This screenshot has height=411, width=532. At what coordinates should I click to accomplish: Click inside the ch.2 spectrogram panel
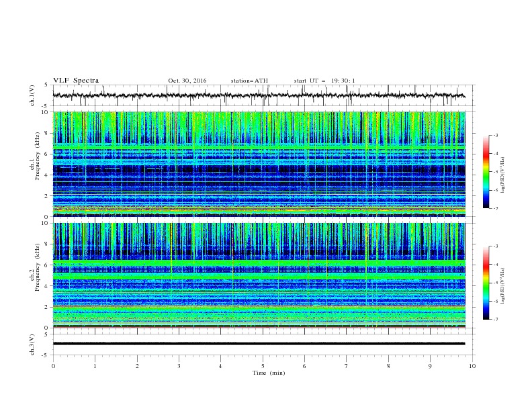tap(259, 275)
